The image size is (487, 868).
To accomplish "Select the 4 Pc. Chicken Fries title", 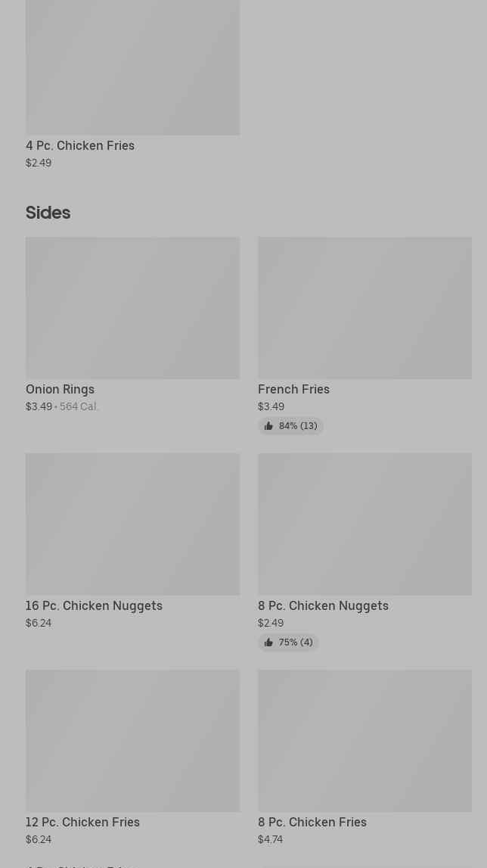I will point(80,145).
